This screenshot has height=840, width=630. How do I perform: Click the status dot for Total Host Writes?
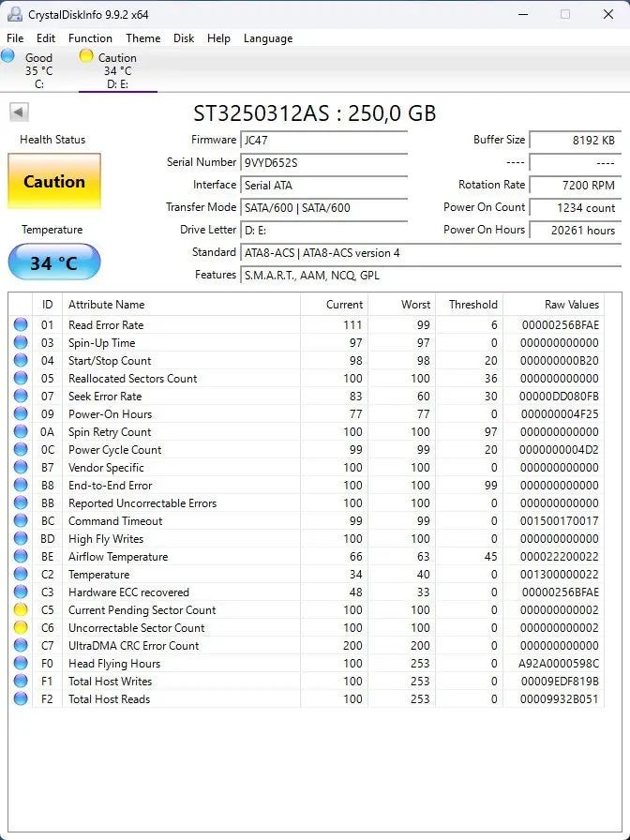tap(21, 681)
